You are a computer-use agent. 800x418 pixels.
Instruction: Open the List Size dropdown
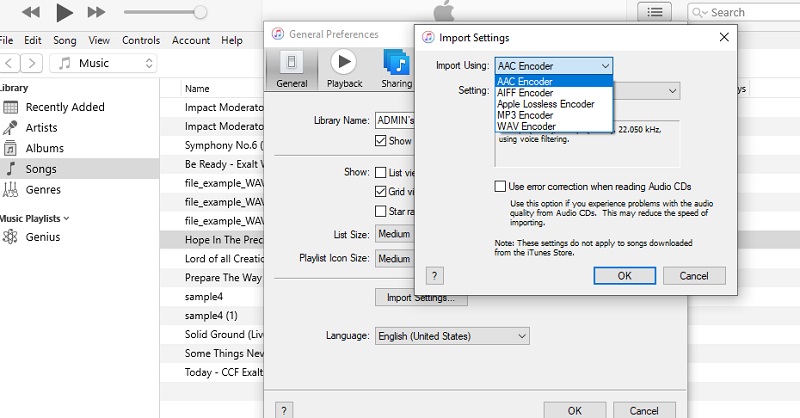(x=395, y=234)
